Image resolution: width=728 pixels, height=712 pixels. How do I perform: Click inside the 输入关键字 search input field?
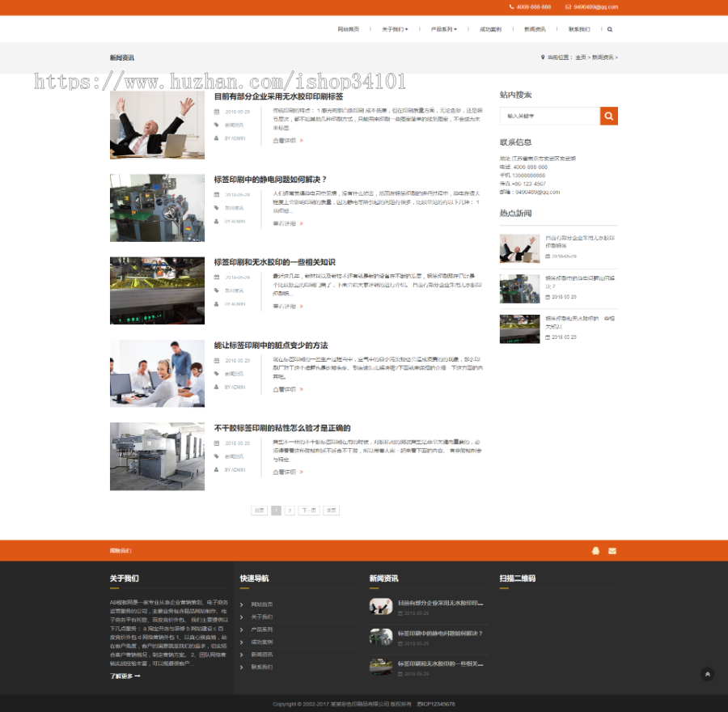coord(550,116)
